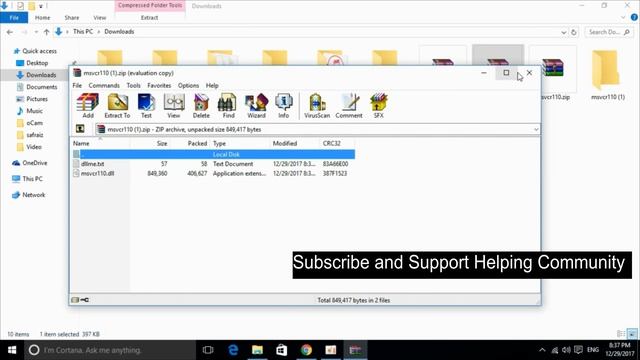
Task: Launch Edge from taskbar
Action: coord(233,350)
